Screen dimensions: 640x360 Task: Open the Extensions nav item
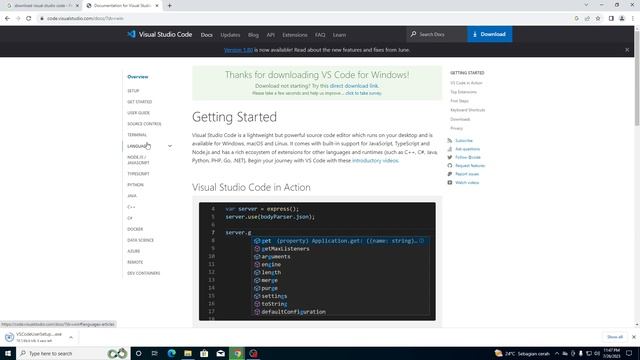pos(295,35)
